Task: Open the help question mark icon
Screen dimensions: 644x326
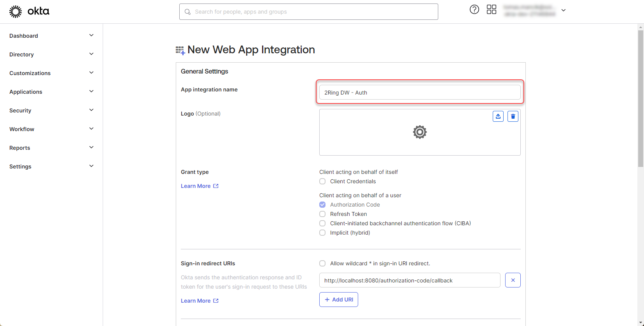Action: click(474, 10)
